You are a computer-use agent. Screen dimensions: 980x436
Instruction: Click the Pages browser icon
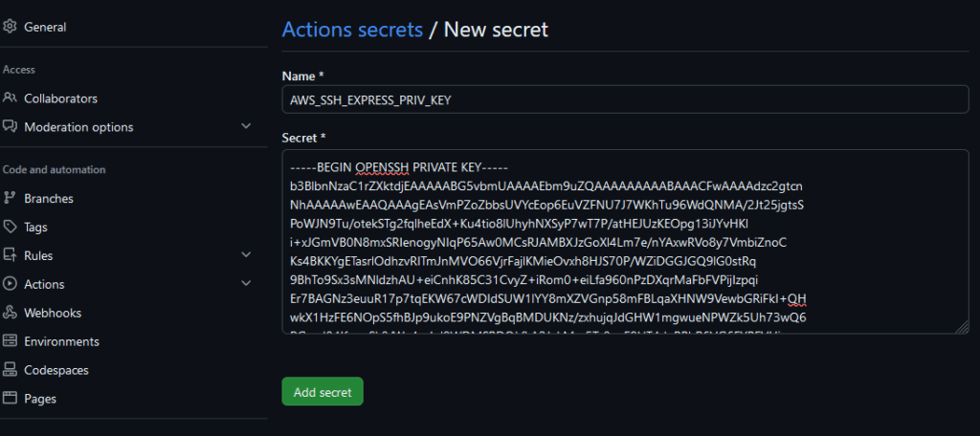10,398
